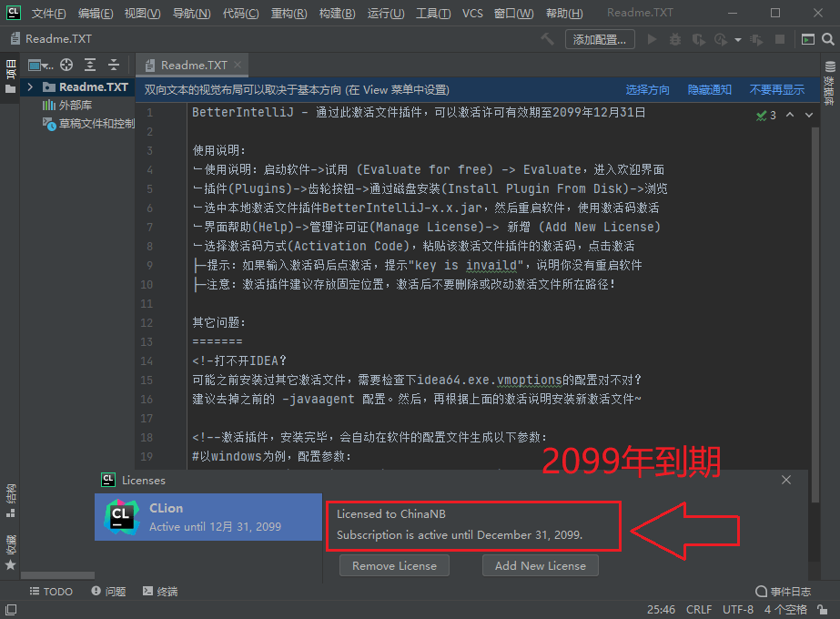The height and width of the screenshot is (619, 840).
Task: Open the 窗口(W) menu
Action: click(514, 13)
